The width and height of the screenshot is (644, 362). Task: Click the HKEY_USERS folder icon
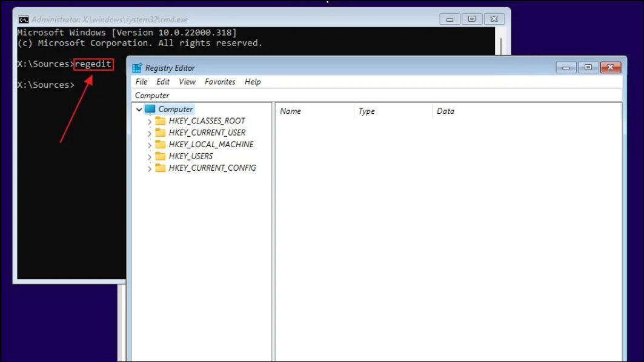click(161, 156)
